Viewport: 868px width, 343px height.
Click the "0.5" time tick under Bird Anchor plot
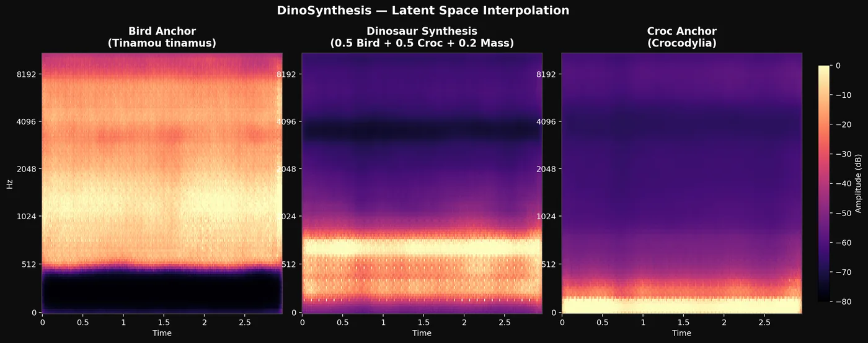coord(82,323)
